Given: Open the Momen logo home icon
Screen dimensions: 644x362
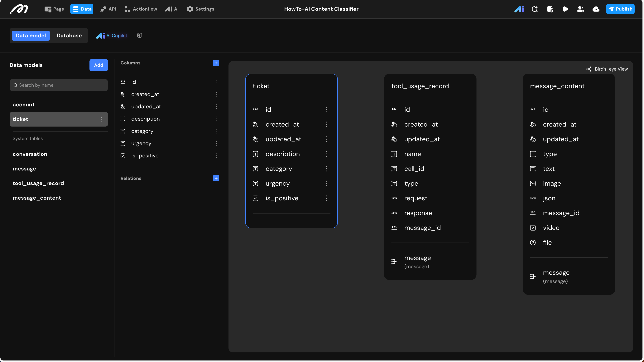Looking at the screenshot, I should pos(19,9).
